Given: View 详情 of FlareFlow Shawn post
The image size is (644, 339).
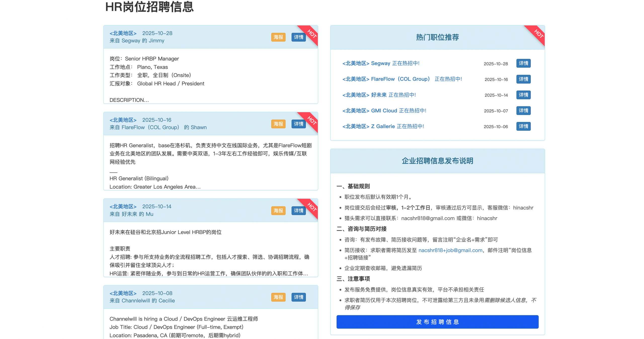Looking at the screenshot, I should click(x=298, y=124).
